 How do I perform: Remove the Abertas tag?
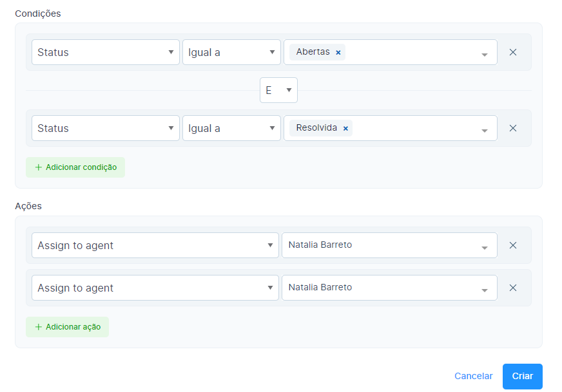pos(338,53)
